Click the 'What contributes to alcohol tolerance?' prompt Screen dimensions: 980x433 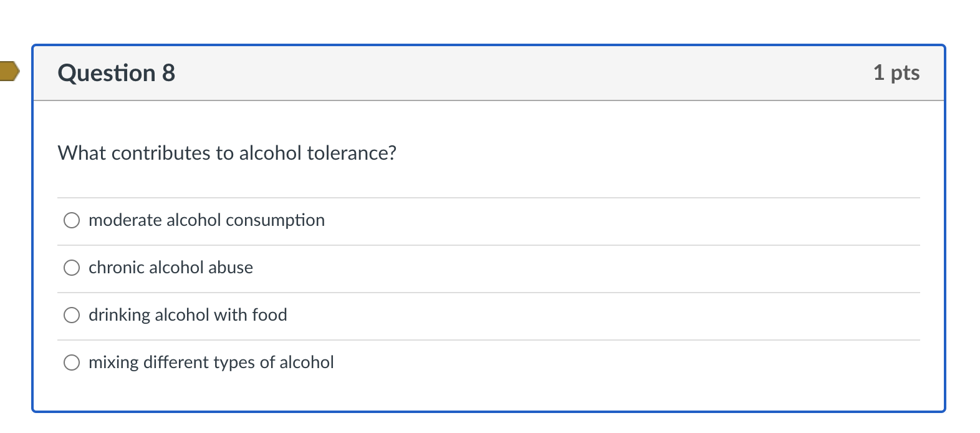coord(227,153)
